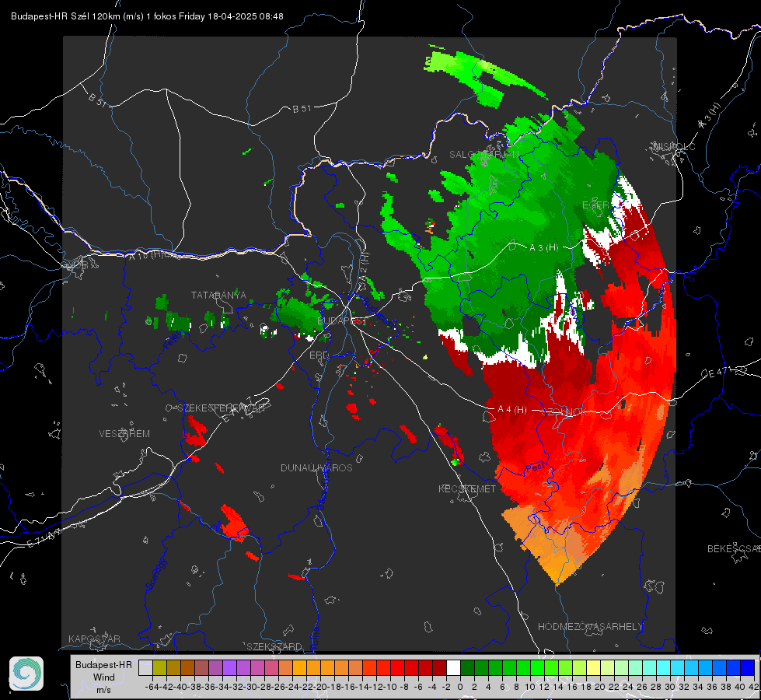Select the ERD label south of Budapest
This screenshot has width=761, height=700.
click(319, 355)
